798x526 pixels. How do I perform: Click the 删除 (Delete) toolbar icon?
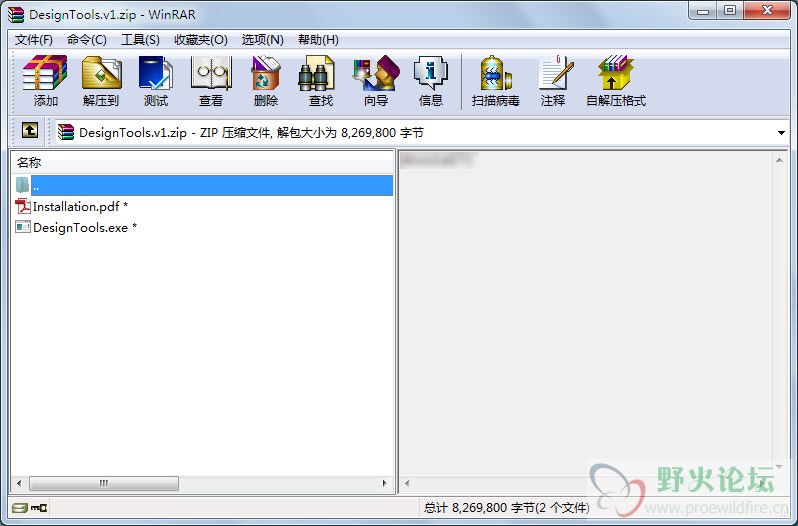[x=266, y=81]
